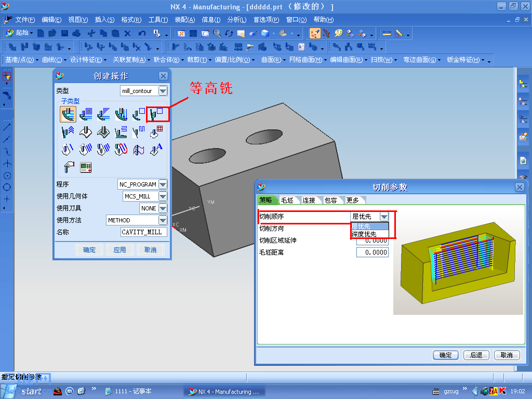The height and width of the screenshot is (399, 532).
Task: Click 取消 in the 创建操作 dialog
Action: coord(150,250)
